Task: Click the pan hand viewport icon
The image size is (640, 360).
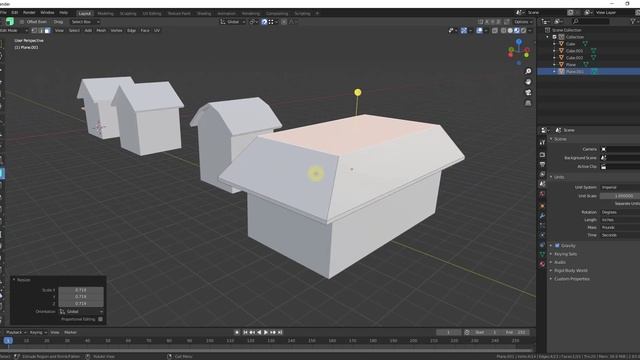Action: coord(528,82)
